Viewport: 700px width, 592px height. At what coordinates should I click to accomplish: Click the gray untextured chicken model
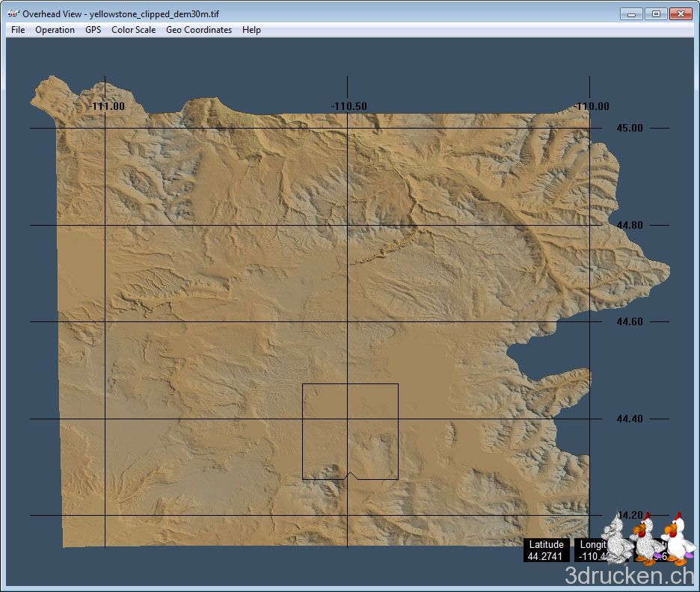616,543
